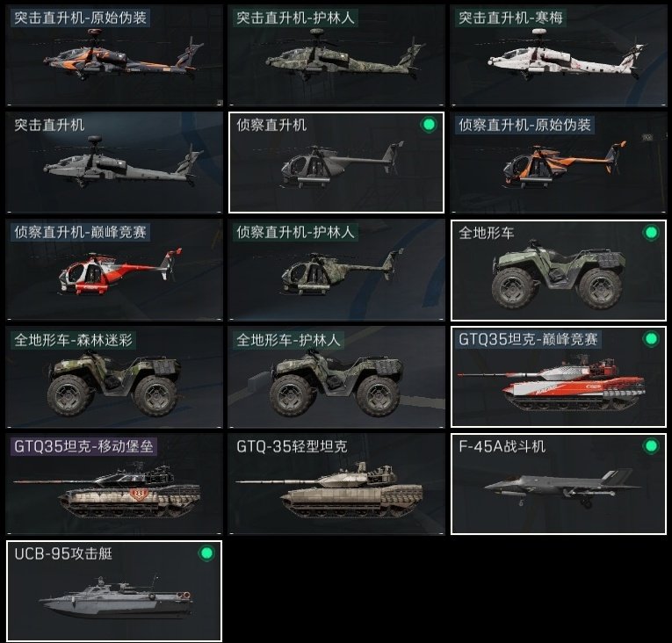Image resolution: width=672 pixels, height=643 pixels.
Task: Choose the GTQ-35轻型坦克 default tank
Action: 336,484
